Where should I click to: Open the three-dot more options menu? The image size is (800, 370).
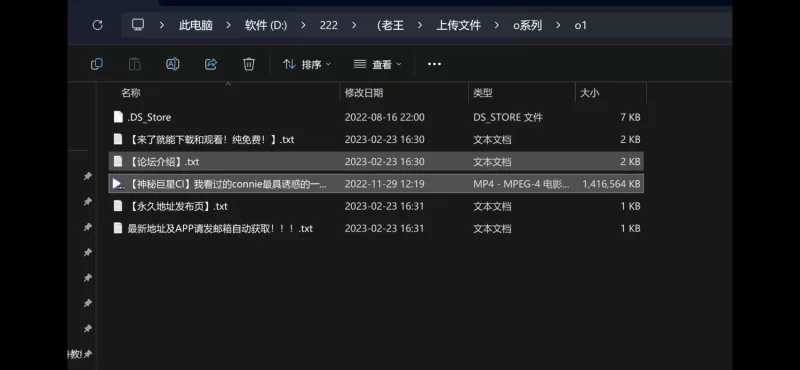click(434, 64)
